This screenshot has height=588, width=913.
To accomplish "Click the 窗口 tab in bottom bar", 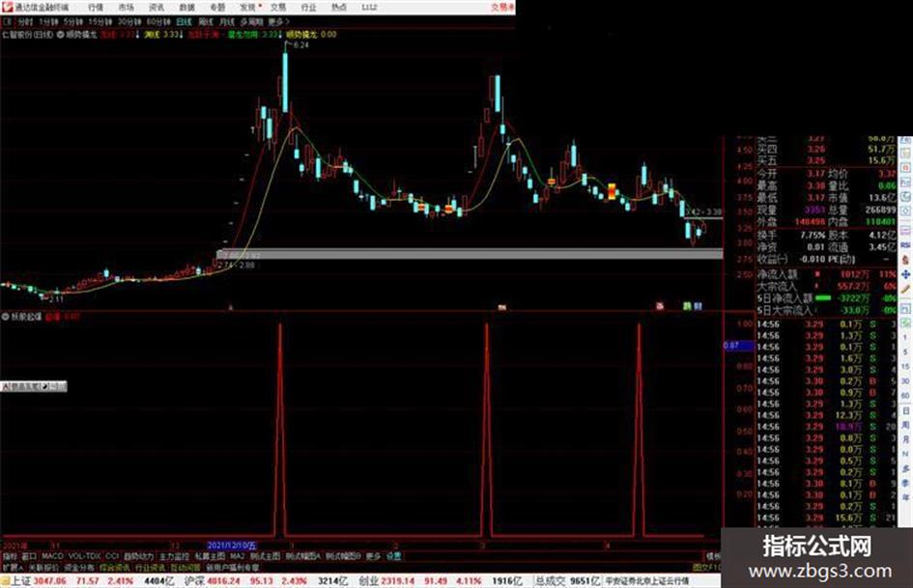I will pos(29,556).
